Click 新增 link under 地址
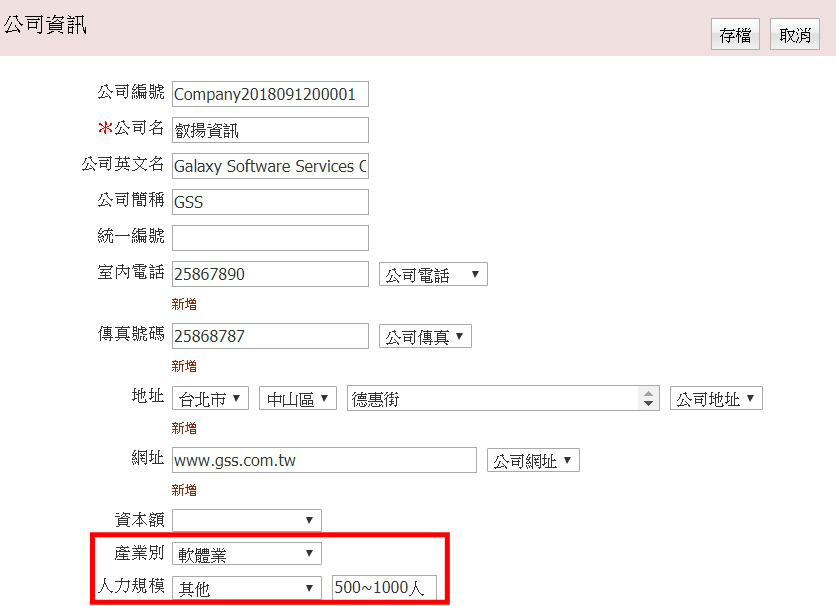836x606 pixels. (184, 428)
